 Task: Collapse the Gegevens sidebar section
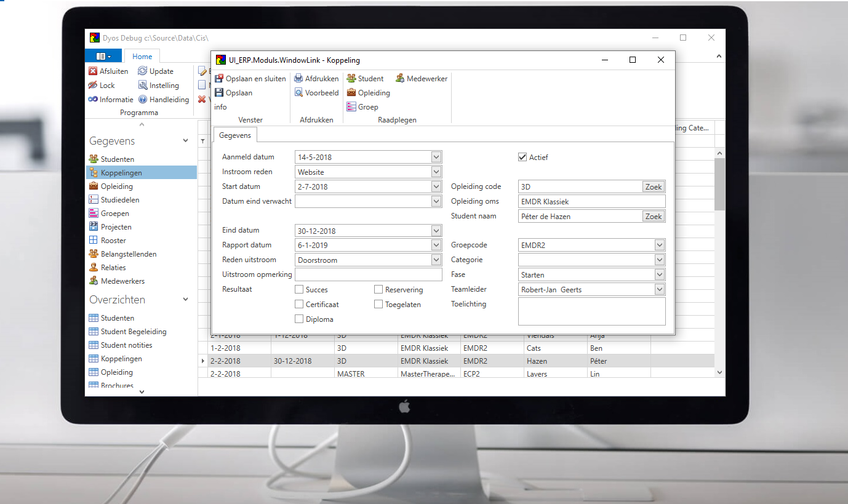point(186,141)
